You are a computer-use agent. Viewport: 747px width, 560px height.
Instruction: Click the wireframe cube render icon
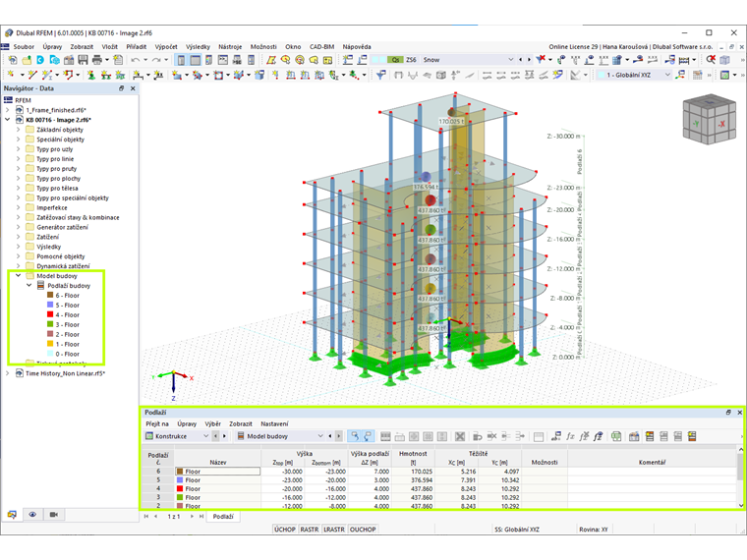[x=725, y=60]
